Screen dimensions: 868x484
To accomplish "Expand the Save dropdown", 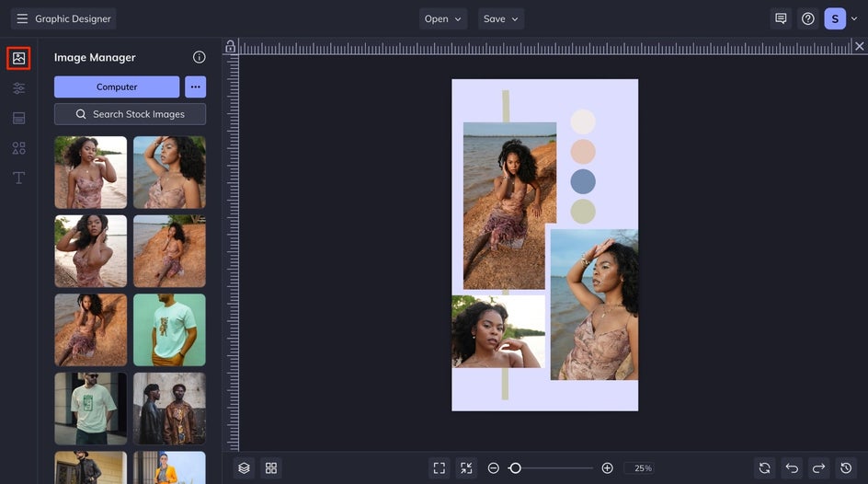I will (x=501, y=18).
